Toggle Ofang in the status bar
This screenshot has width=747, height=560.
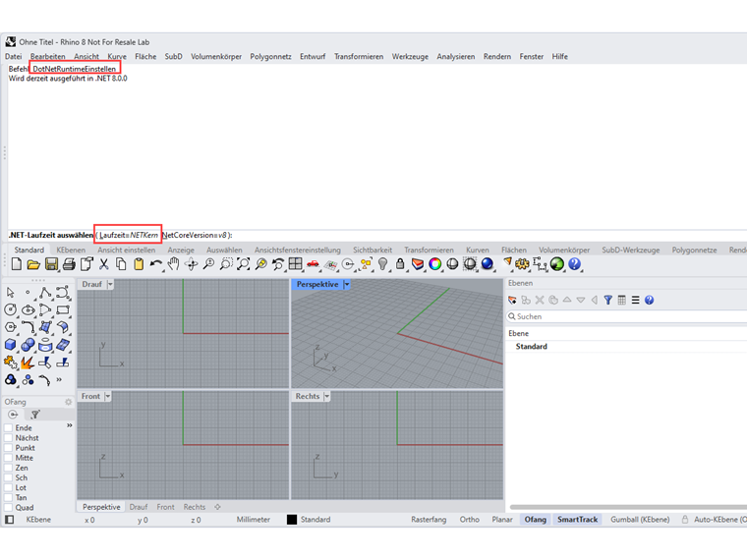point(535,520)
